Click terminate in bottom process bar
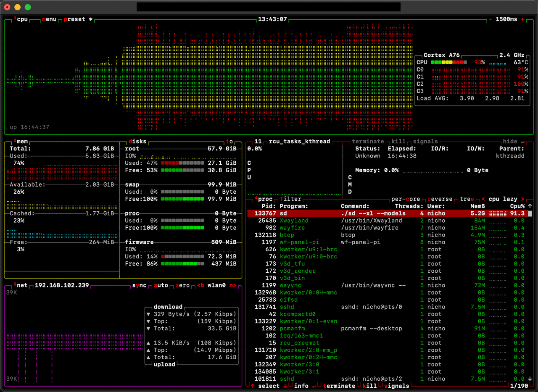Viewport: 538px width, 392px height. (x=339, y=386)
